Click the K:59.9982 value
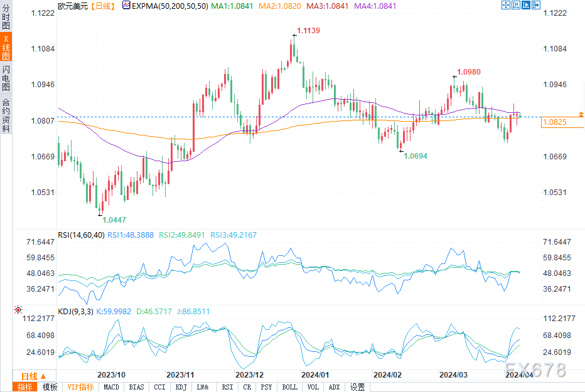 click(114, 311)
